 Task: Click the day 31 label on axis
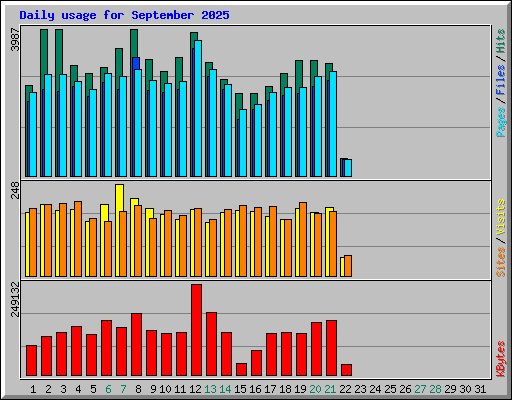[x=480, y=389]
